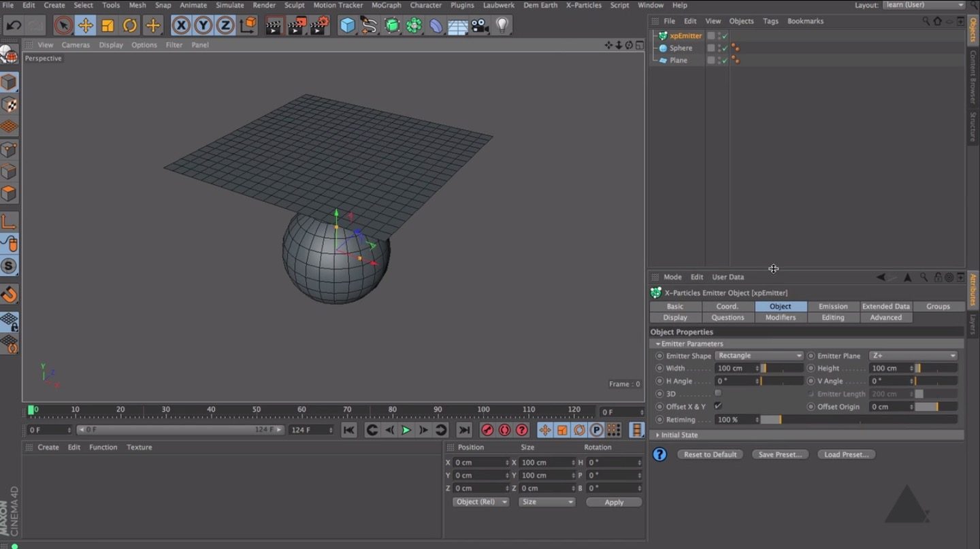This screenshot has height=549, width=980.
Task: Click the Make Editable icon in left palette
Action: click(9, 56)
